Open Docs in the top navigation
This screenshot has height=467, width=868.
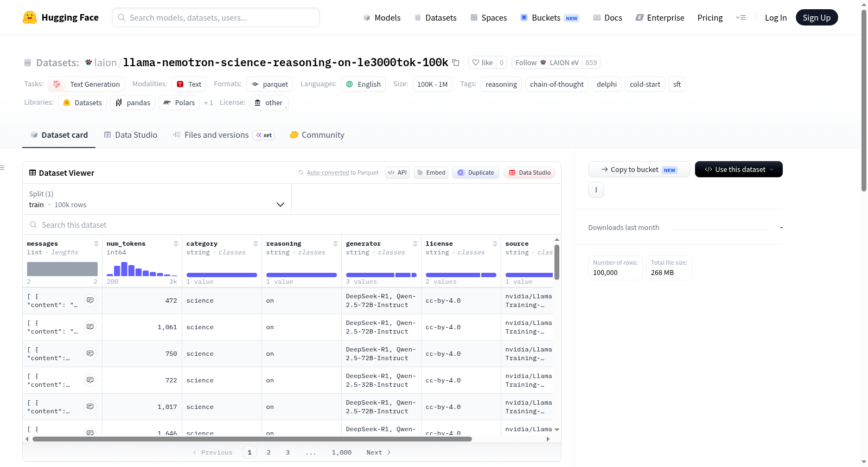click(x=607, y=17)
